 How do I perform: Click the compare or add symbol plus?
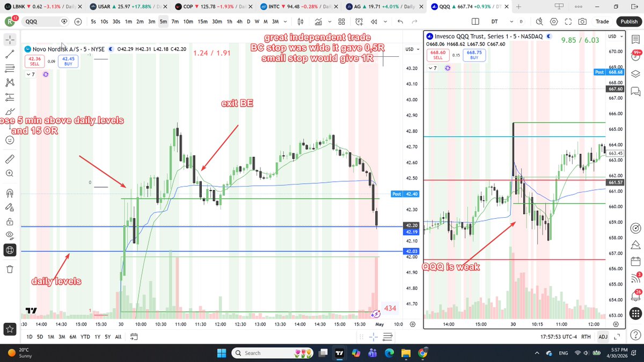coord(78,22)
